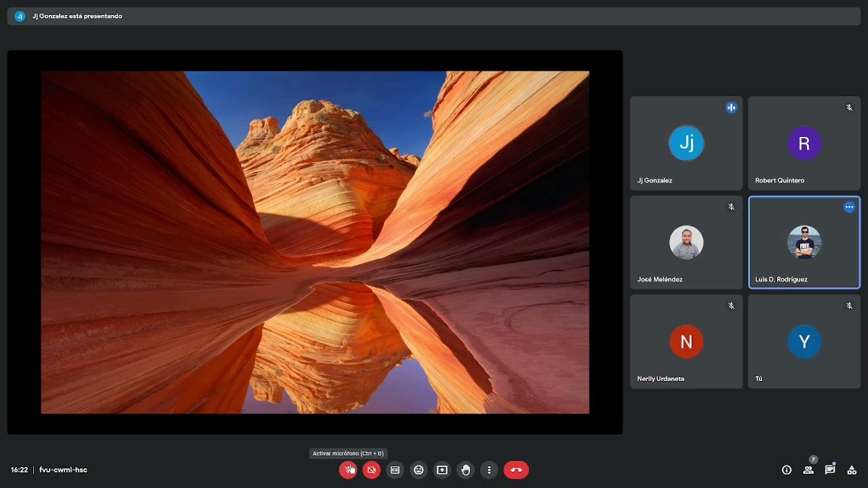
Task: Click the meeting code fvu-cwmi-hsc
Action: pyautogui.click(x=63, y=470)
